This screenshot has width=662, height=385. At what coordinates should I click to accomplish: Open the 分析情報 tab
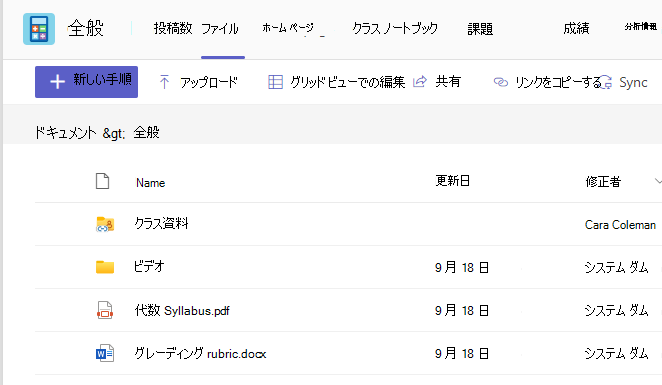point(640,27)
